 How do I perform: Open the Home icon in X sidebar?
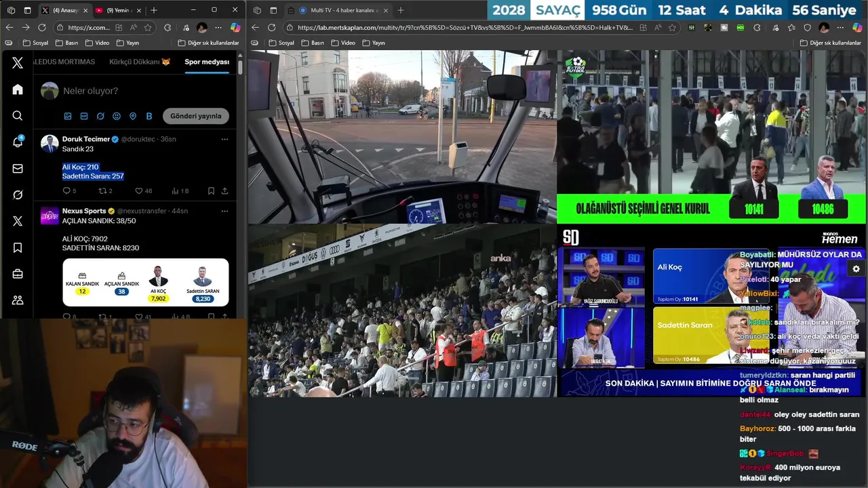[18, 89]
